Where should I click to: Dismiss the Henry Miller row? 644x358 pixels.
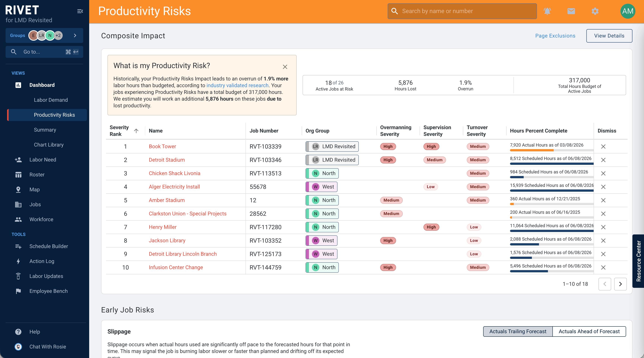coord(603,227)
